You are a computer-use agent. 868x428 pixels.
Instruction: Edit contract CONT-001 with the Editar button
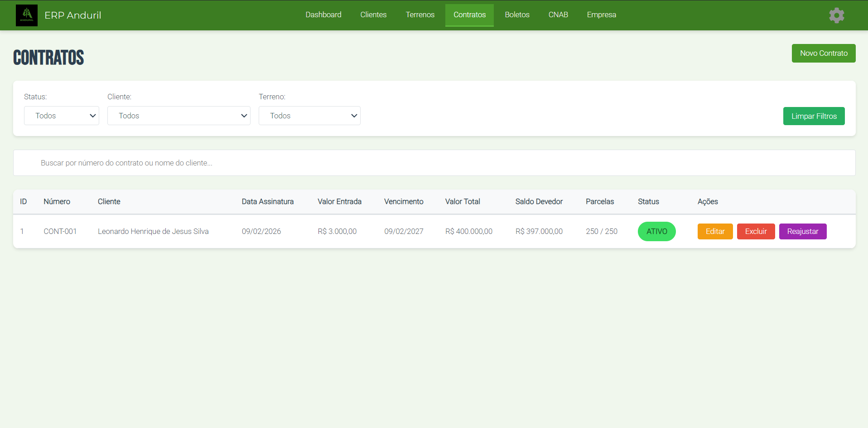(x=715, y=231)
